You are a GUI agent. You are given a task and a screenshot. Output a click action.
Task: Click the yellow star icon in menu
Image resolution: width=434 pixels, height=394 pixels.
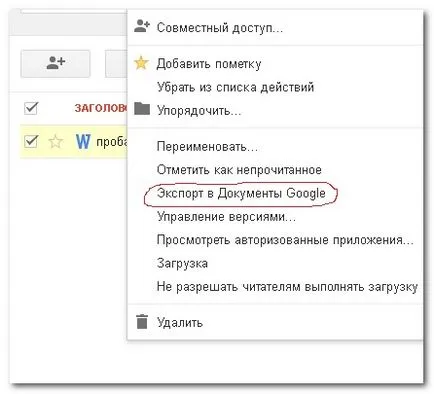[x=141, y=63]
